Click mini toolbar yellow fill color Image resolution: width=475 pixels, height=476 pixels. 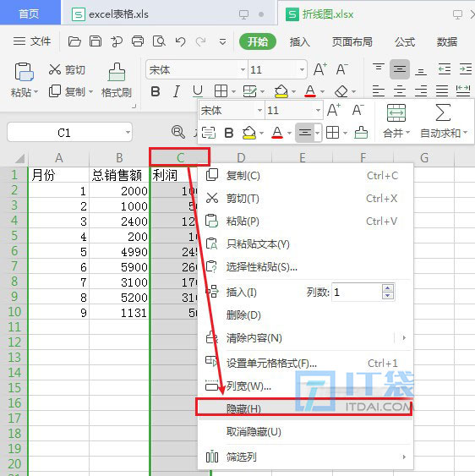click(x=248, y=133)
